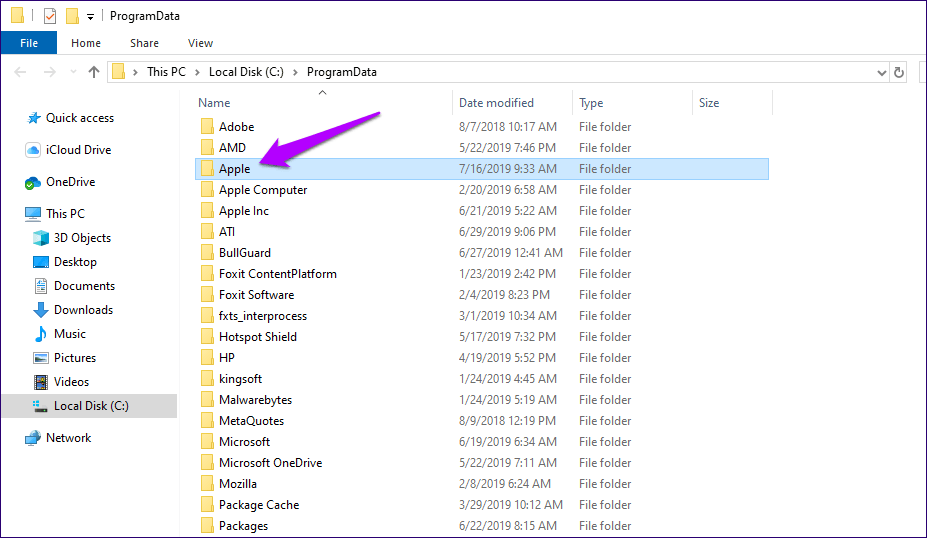Click the HP folder icon
This screenshot has height=538, width=927.
pyautogui.click(x=207, y=358)
